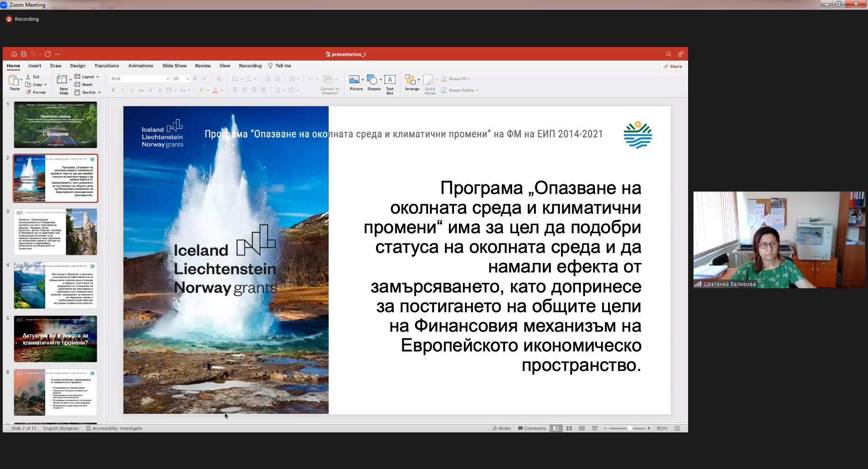Image resolution: width=868 pixels, height=469 pixels.
Task: Select slide 3 thumbnail with castle
Action: click(55, 232)
